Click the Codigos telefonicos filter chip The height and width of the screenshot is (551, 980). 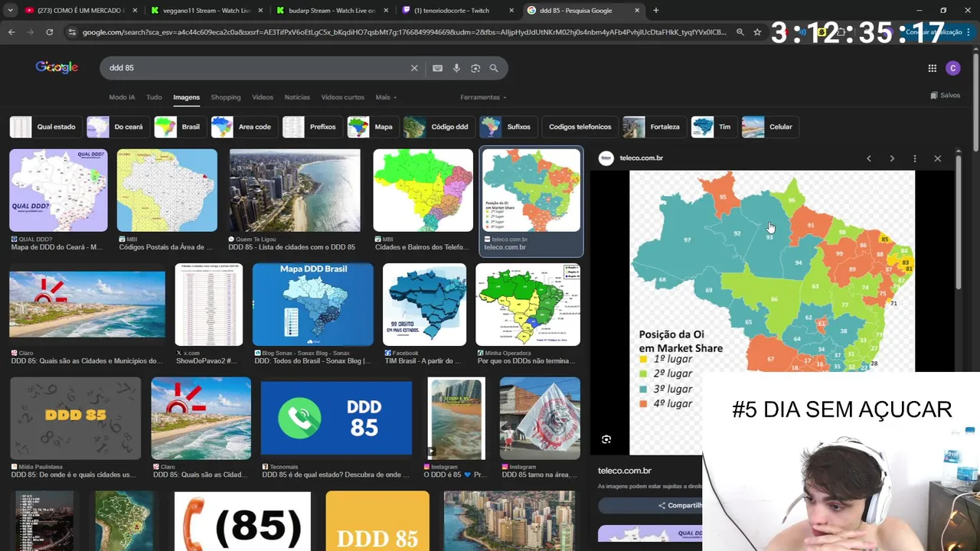pos(580,127)
